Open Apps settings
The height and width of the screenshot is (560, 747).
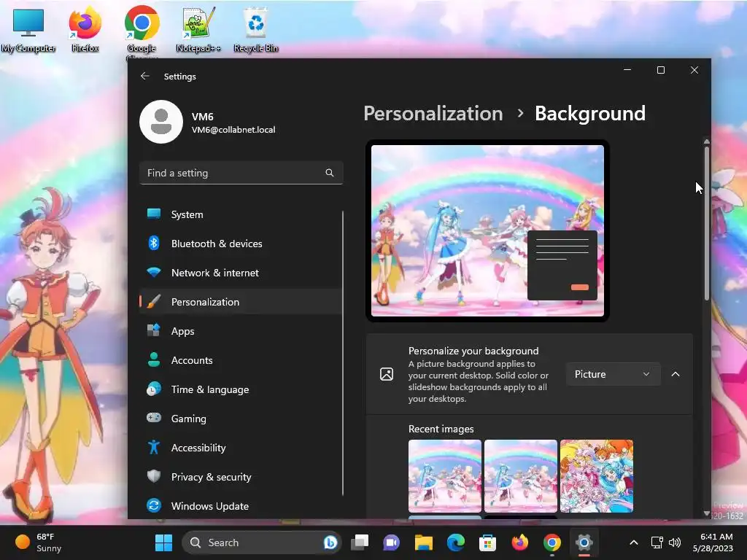pos(241,331)
